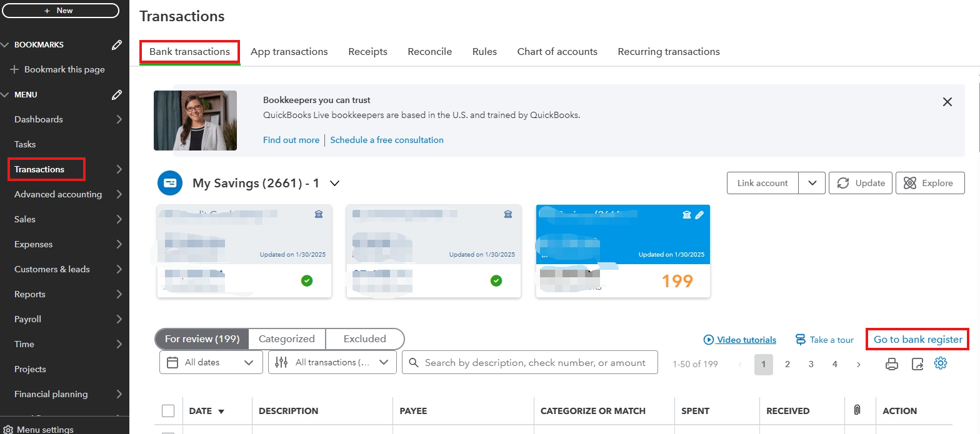This screenshot has width=980, height=434.
Task: Open Financial planning menu item
Action: (51, 394)
